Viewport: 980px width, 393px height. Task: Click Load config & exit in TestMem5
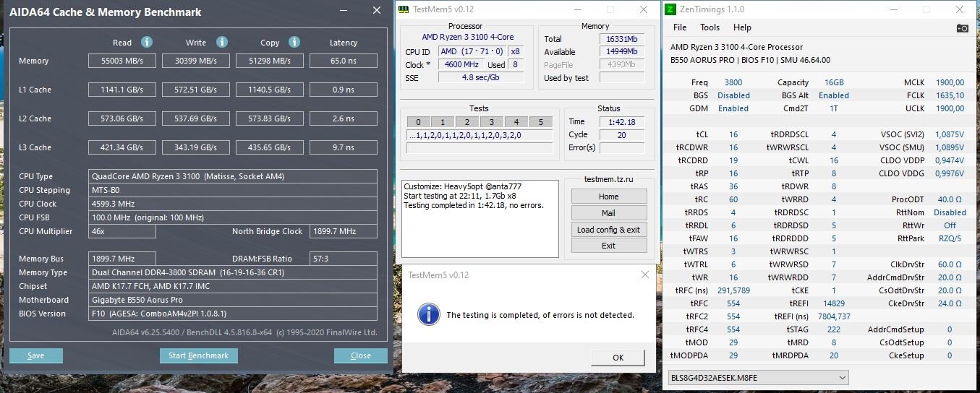pyautogui.click(x=609, y=230)
